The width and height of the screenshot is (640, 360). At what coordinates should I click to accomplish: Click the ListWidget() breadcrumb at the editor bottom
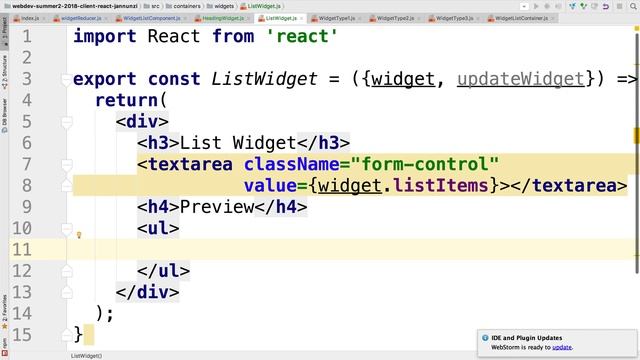point(87,356)
